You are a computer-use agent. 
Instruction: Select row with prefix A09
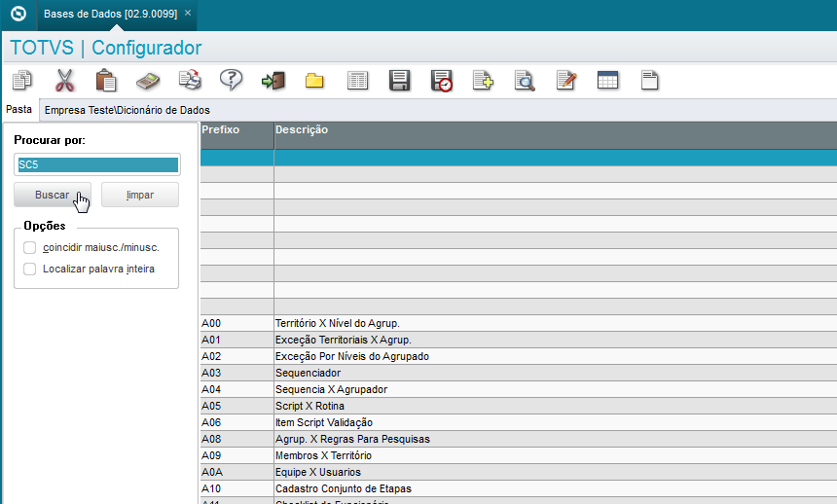coord(519,456)
